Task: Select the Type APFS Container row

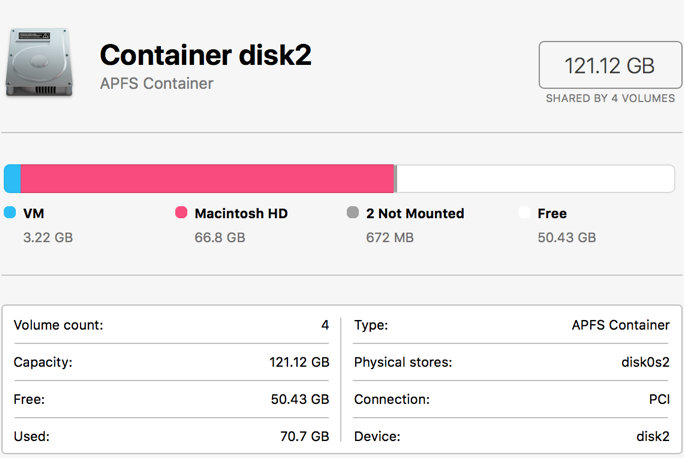Action: [x=511, y=325]
